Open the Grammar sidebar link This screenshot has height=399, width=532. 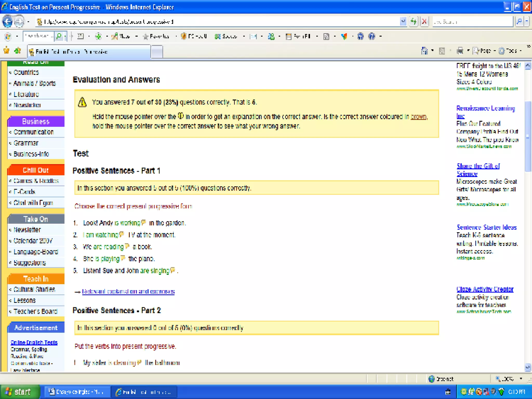pos(26,143)
